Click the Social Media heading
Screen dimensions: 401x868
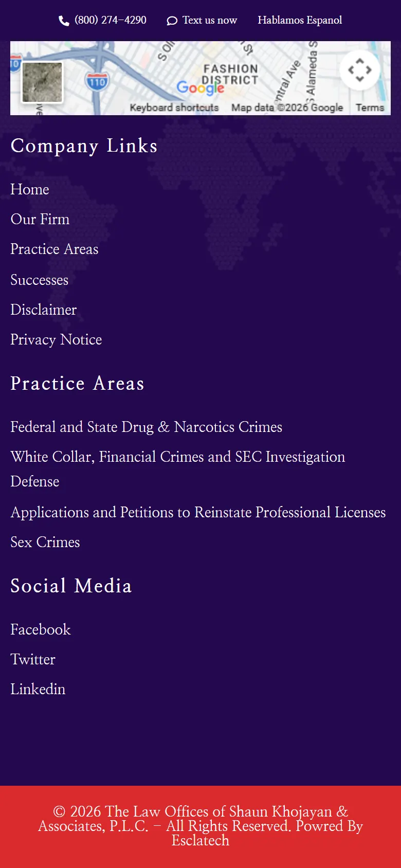71,586
